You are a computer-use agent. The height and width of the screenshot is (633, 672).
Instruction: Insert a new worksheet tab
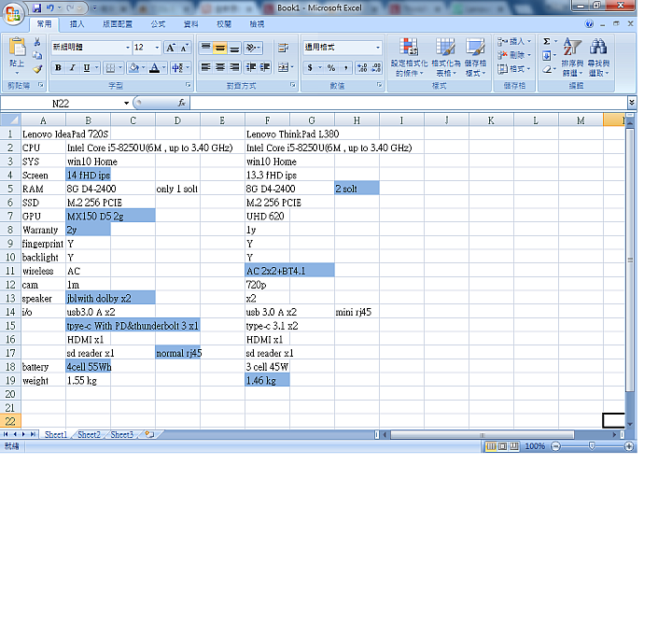(149, 434)
